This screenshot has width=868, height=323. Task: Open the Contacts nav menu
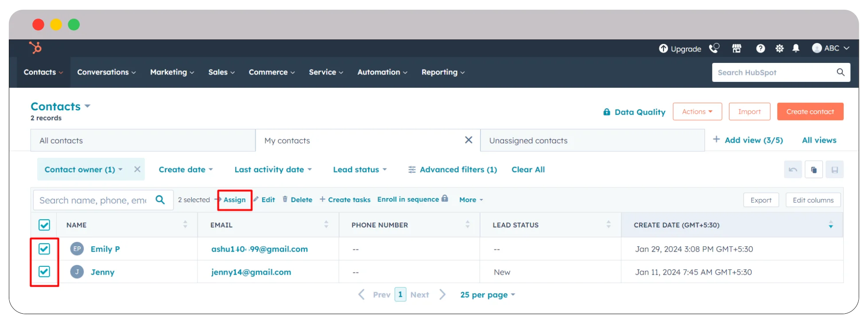coord(43,72)
